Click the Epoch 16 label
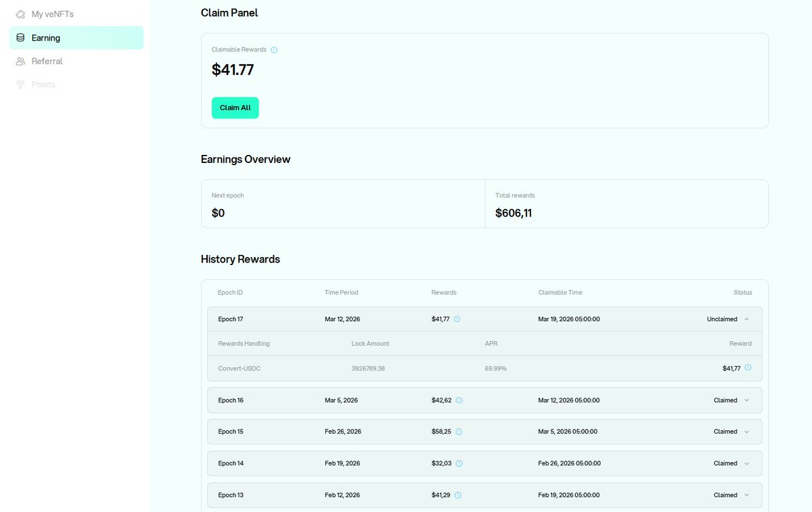This screenshot has width=812, height=512. 231,400
